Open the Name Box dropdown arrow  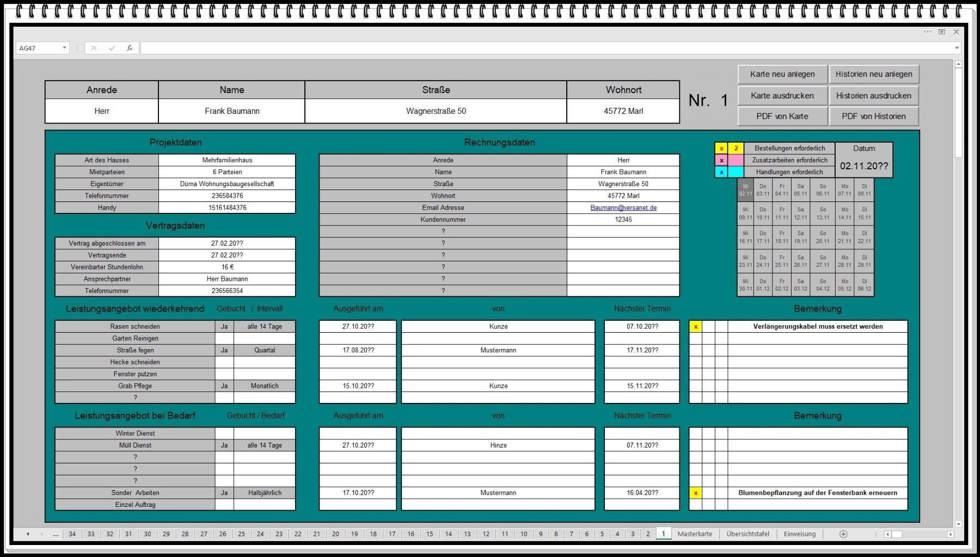coord(64,48)
